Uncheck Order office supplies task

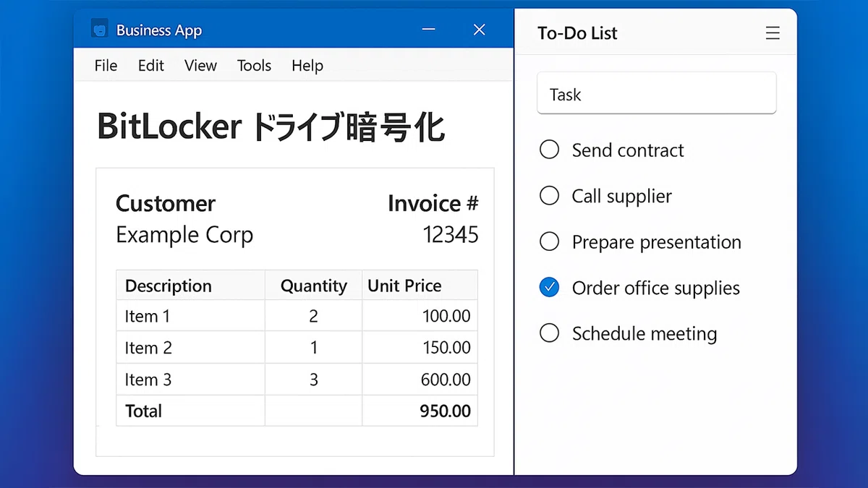(550, 288)
